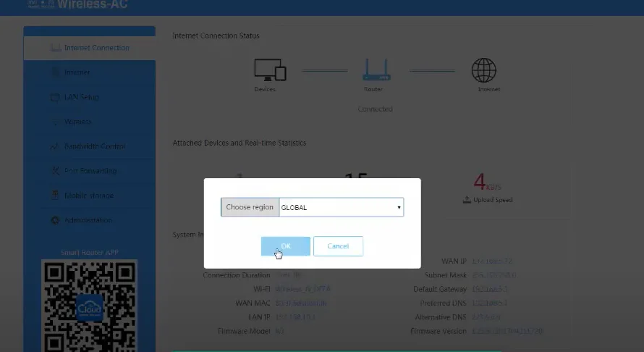Click the Choose region label
644x352 pixels.
pyautogui.click(x=250, y=207)
